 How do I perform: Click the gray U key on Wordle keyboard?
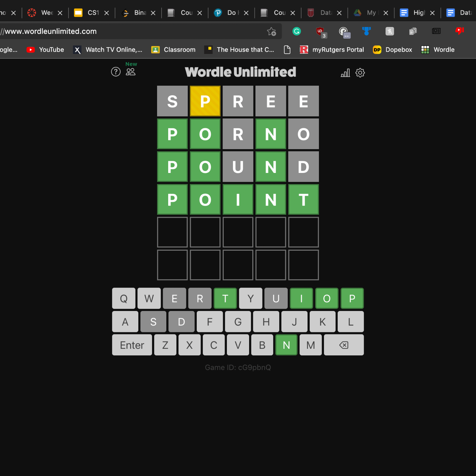(276, 298)
